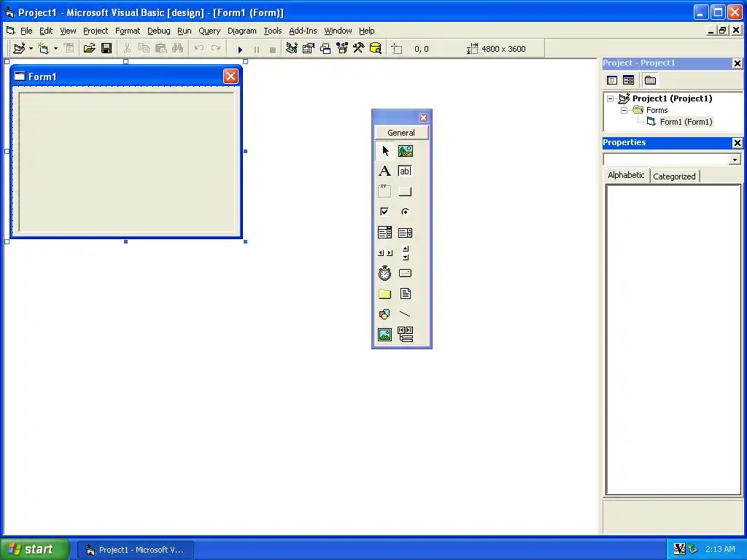This screenshot has width=747, height=560.
Task: Click the Toolbox toolbar icon (hammer and wrench)
Action: pyautogui.click(x=359, y=48)
